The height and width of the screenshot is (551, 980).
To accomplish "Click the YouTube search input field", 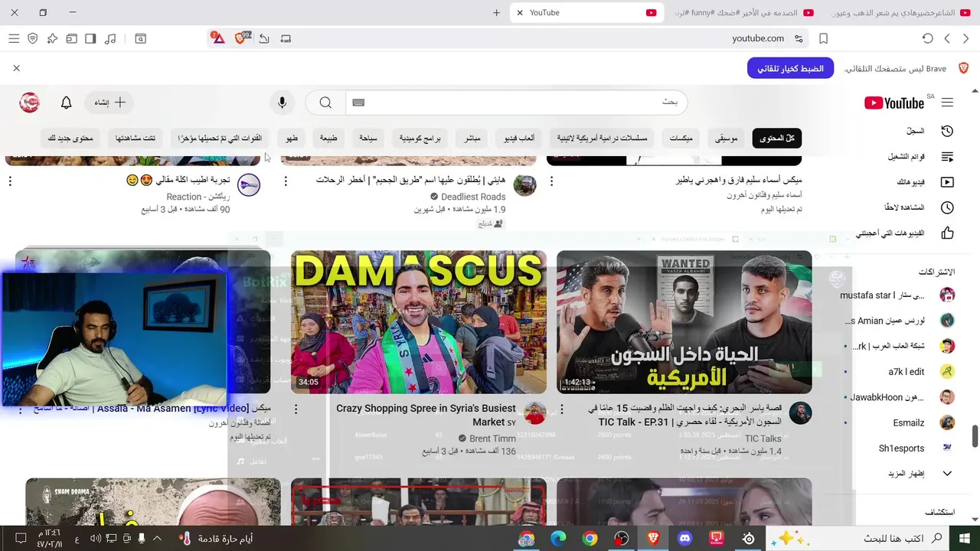I will coord(516,103).
